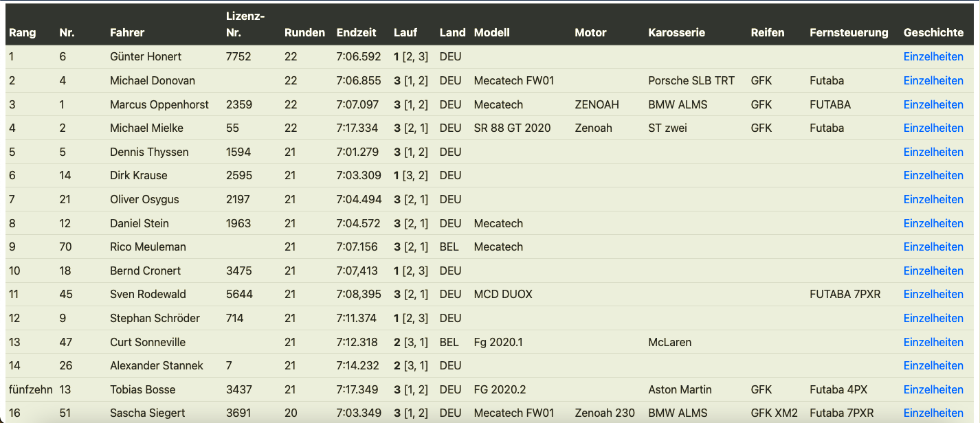
Task: Show Einzelheiten for Dirk Krause
Action: [x=933, y=176]
